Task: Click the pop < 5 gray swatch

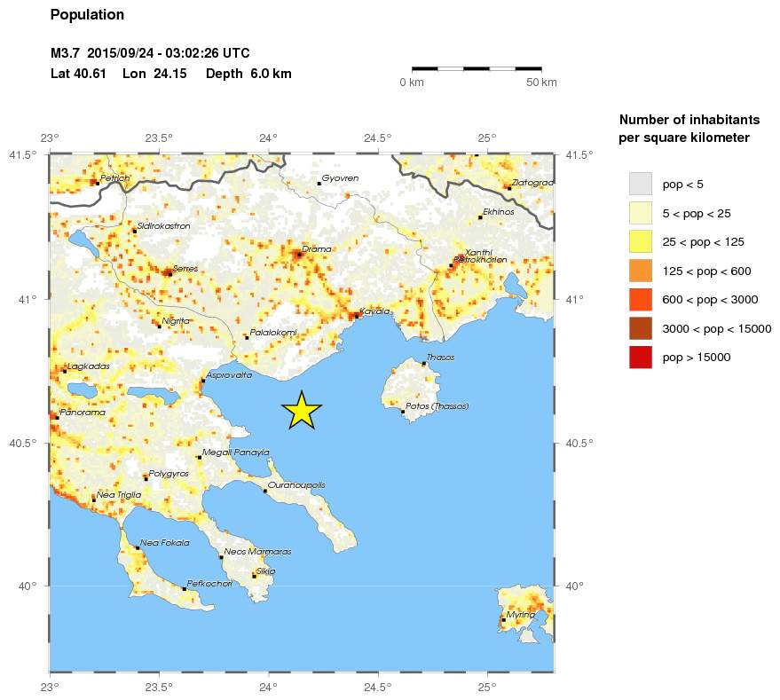Action: 640,184
